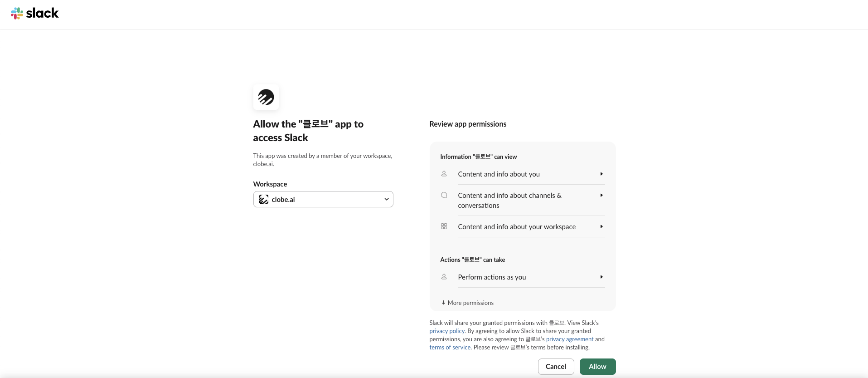Image resolution: width=868 pixels, height=378 pixels.
Task: Click the clobe.ai workspace icon in selector
Action: pyautogui.click(x=264, y=199)
